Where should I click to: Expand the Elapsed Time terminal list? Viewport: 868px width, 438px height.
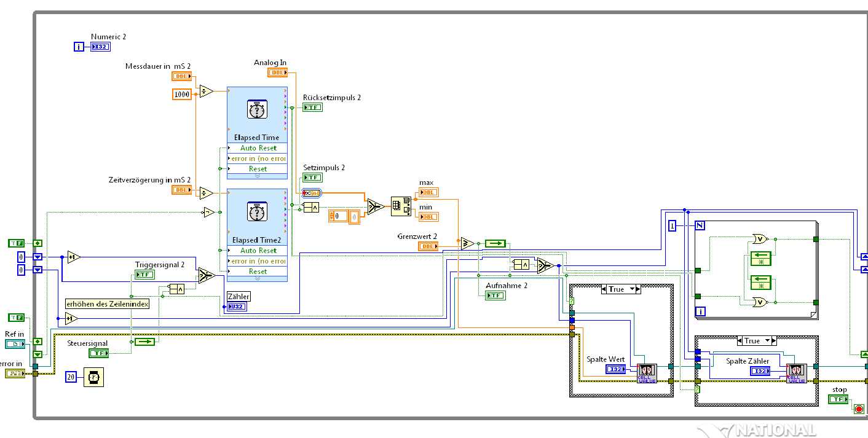click(257, 176)
